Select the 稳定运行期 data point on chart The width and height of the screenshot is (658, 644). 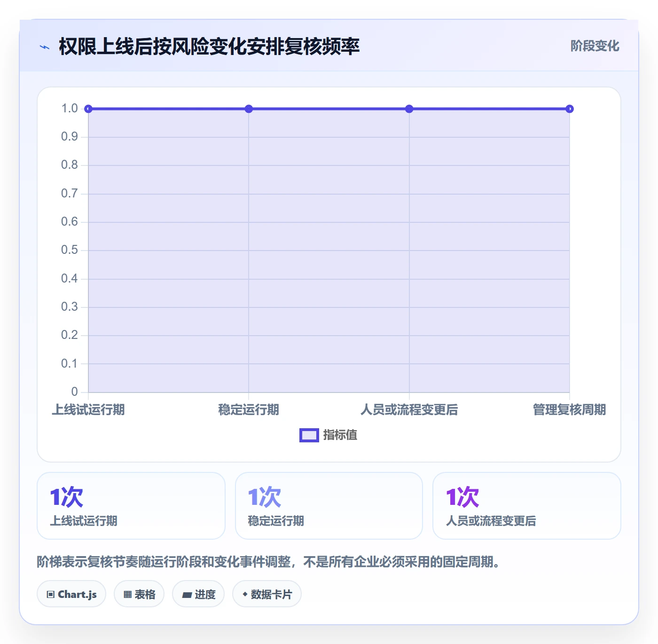249,109
